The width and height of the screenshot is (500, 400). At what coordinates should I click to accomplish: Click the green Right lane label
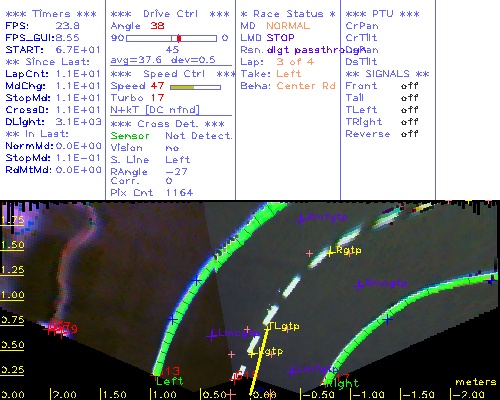tap(343, 384)
